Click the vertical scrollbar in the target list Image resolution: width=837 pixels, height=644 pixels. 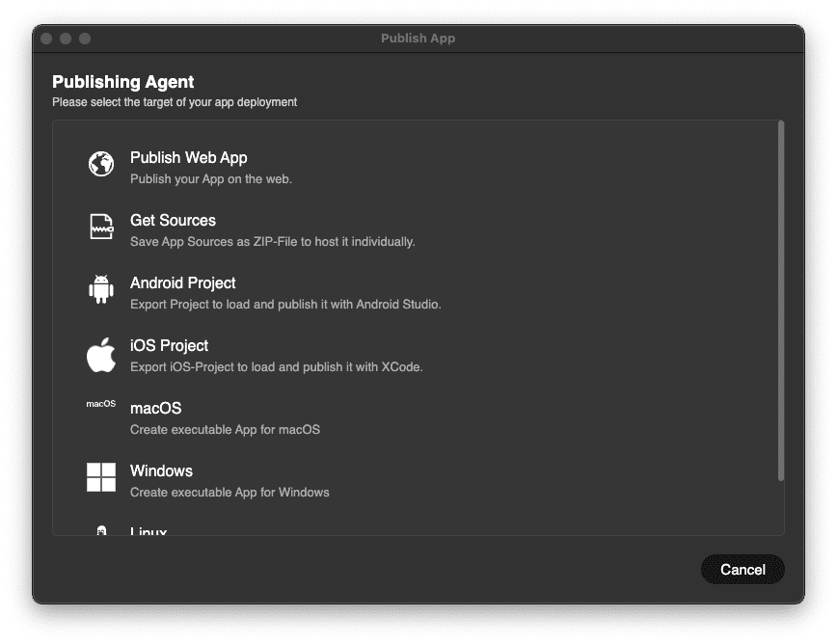pyautogui.click(x=781, y=299)
